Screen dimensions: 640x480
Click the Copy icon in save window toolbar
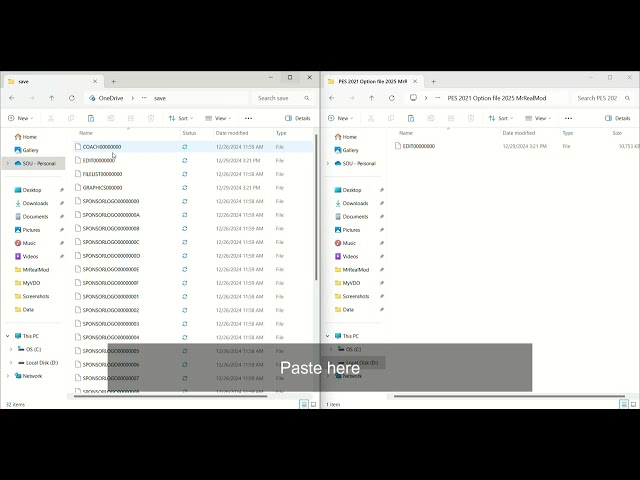coord(71,118)
